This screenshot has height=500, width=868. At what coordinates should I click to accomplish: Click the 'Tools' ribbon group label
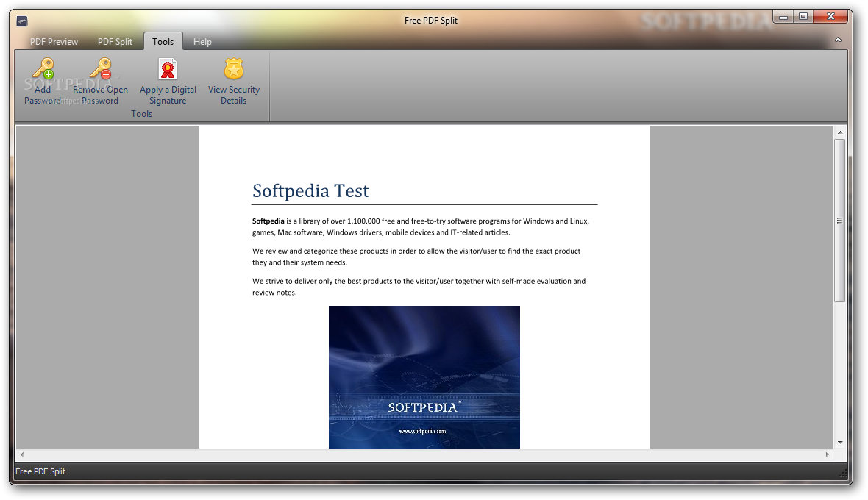[x=142, y=114]
